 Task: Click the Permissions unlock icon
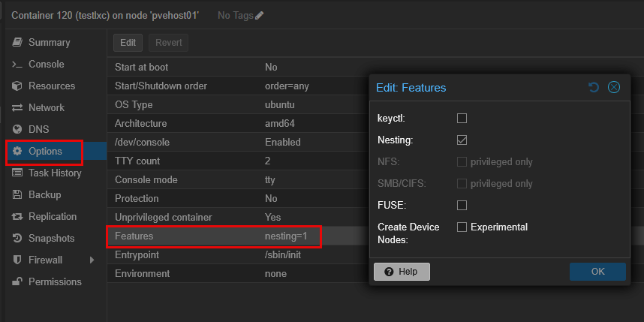[17, 281]
